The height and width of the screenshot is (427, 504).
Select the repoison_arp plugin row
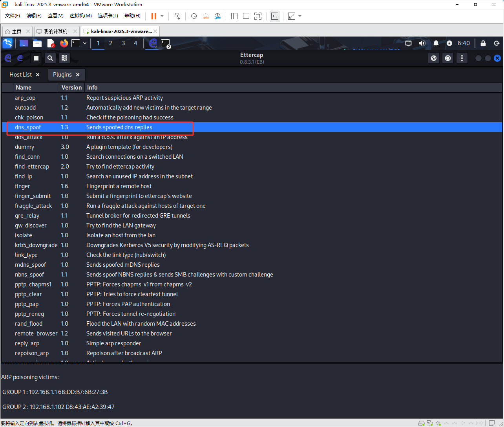coord(252,353)
